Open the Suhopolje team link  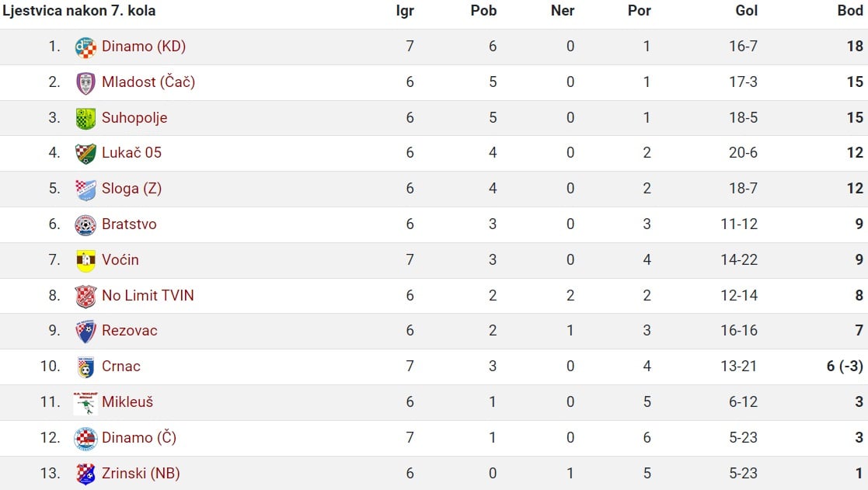134,118
